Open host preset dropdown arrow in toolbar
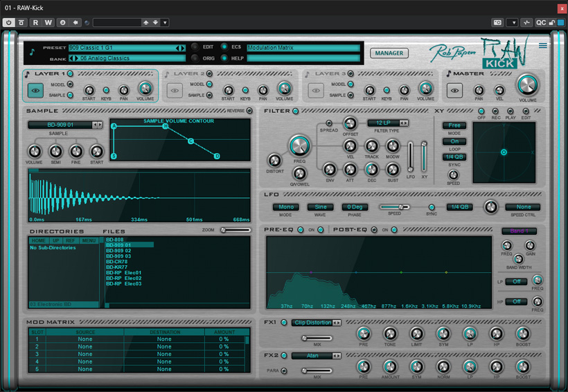Viewport: 568px width, 392px height. click(165, 22)
